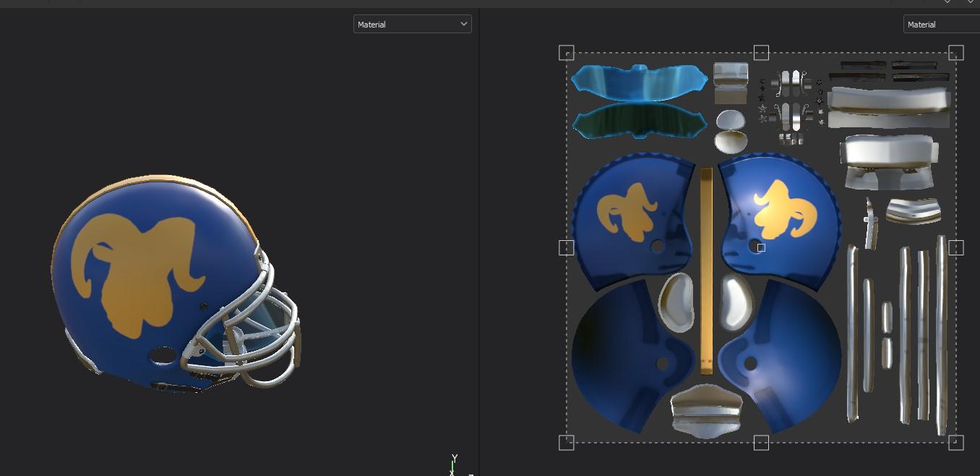Grab the top-right corner transform handle
Image resolution: width=980 pixels, height=476 pixels.
pyautogui.click(x=956, y=53)
